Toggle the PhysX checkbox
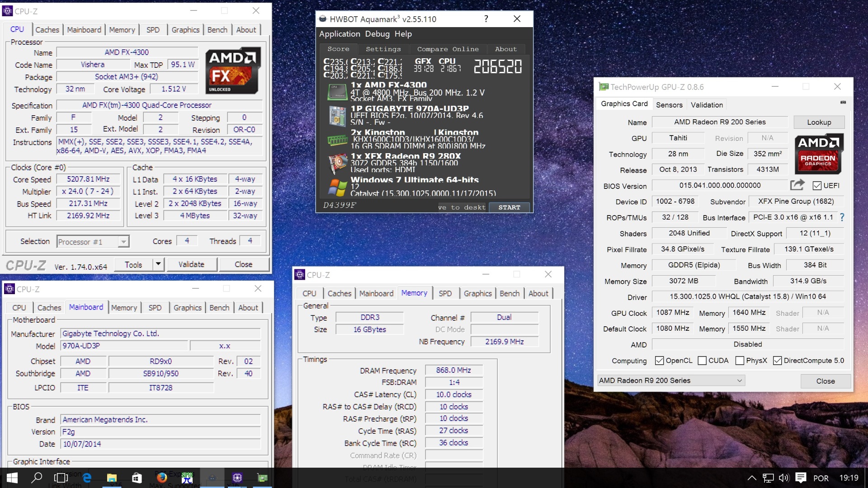The image size is (868, 488). click(x=740, y=361)
